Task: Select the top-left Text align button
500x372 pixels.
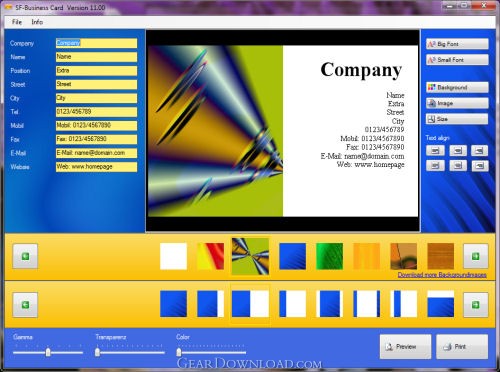Action: pos(435,151)
